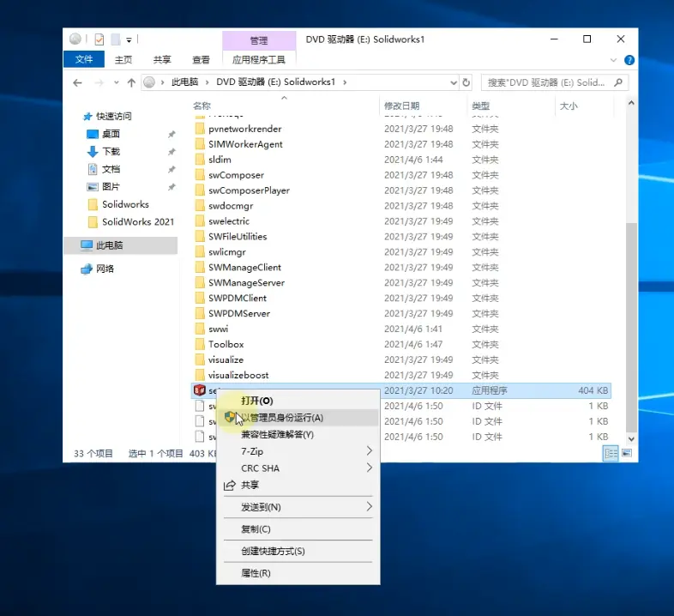Select the SWFileUtilities folder icon
The width and height of the screenshot is (674, 616).
click(200, 237)
